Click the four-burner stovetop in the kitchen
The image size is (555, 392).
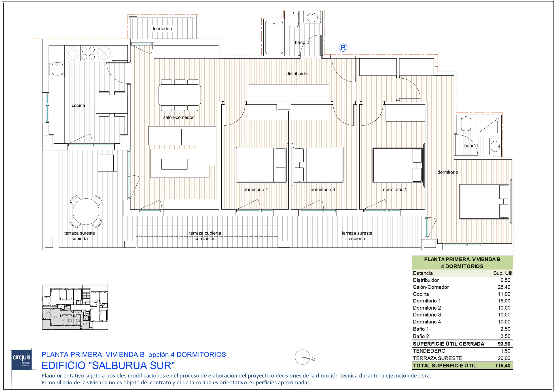pyautogui.click(x=88, y=53)
